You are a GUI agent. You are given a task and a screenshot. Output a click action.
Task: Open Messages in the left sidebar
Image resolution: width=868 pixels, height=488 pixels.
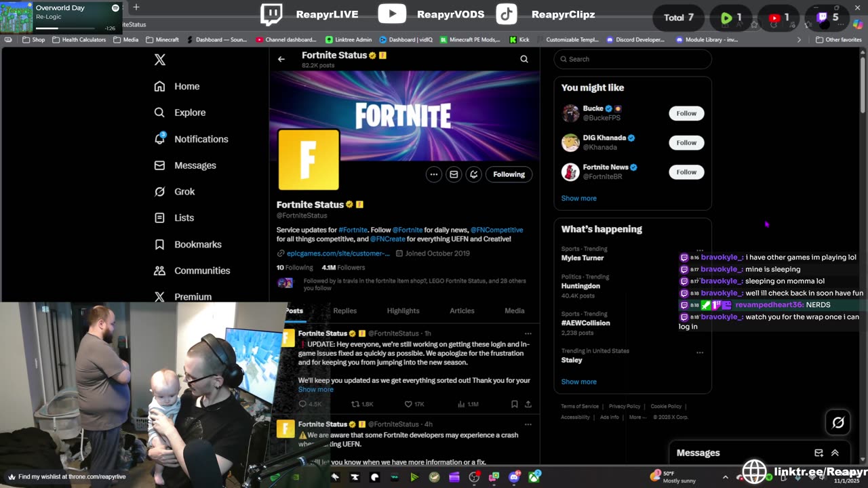184,165
